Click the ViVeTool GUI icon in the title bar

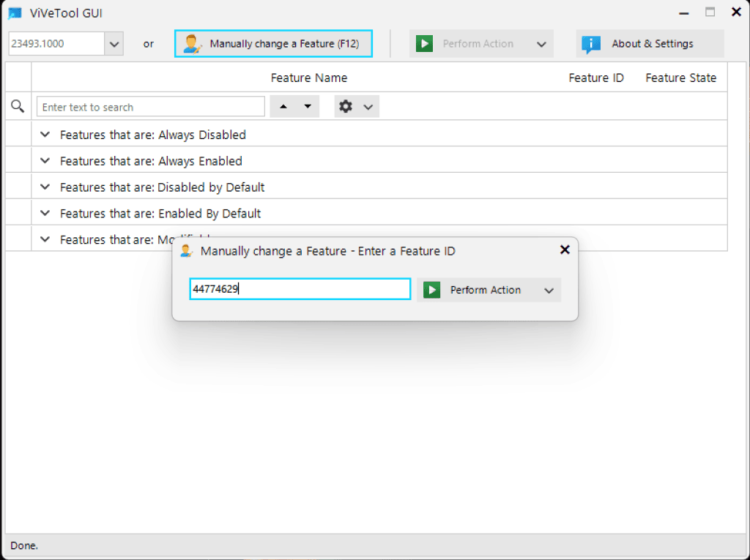tap(15, 12)
